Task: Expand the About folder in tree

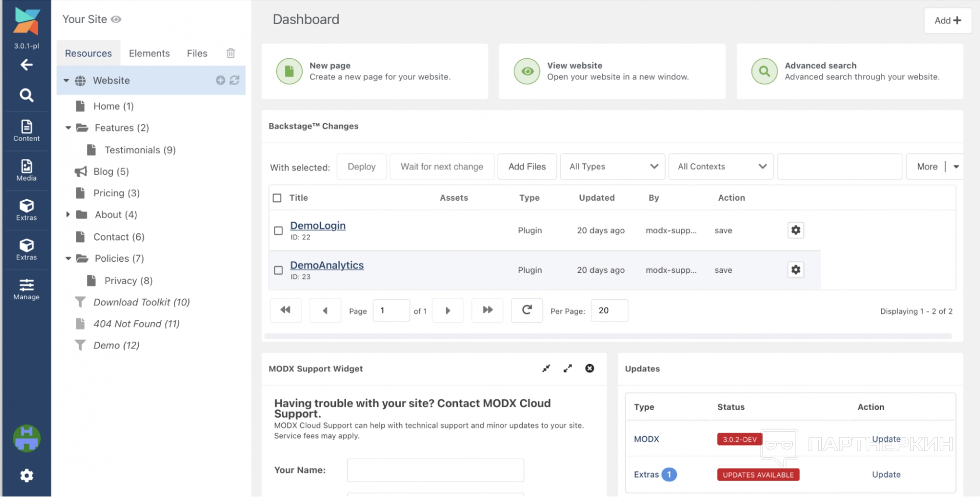Action: pyautogui.click(x=68, y=215)
